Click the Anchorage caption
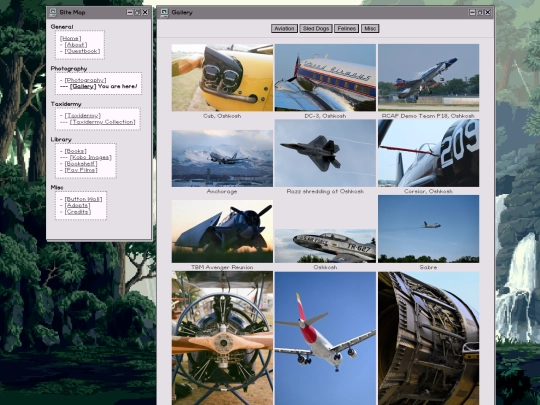Screen dimensions: 540x405 pyautogui.click(x=222, y=191)
